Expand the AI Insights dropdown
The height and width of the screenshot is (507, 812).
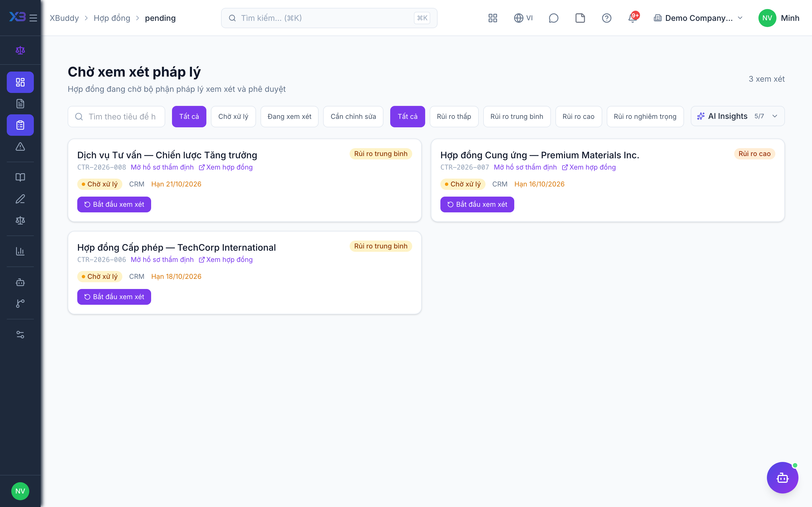(x=738, y=116)
